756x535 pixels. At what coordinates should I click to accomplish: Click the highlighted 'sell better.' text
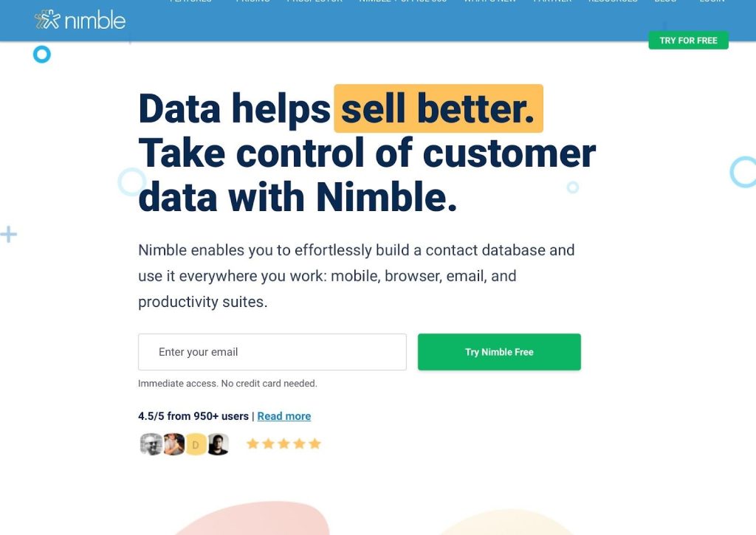click(x=439, y=108)
